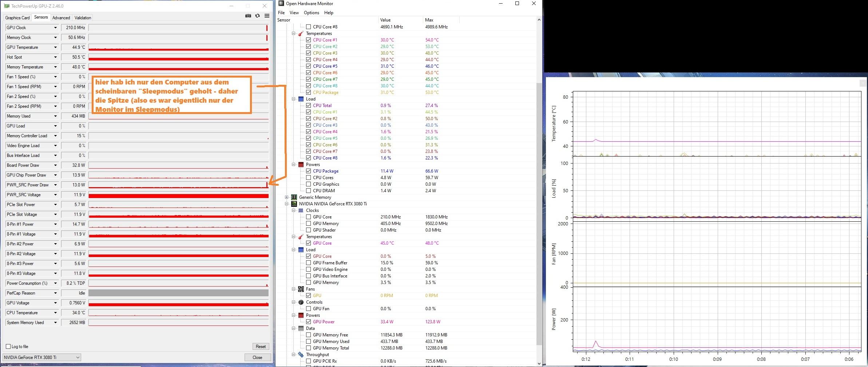Click the PerfCap Reason gray status bar

coord(178,293)
